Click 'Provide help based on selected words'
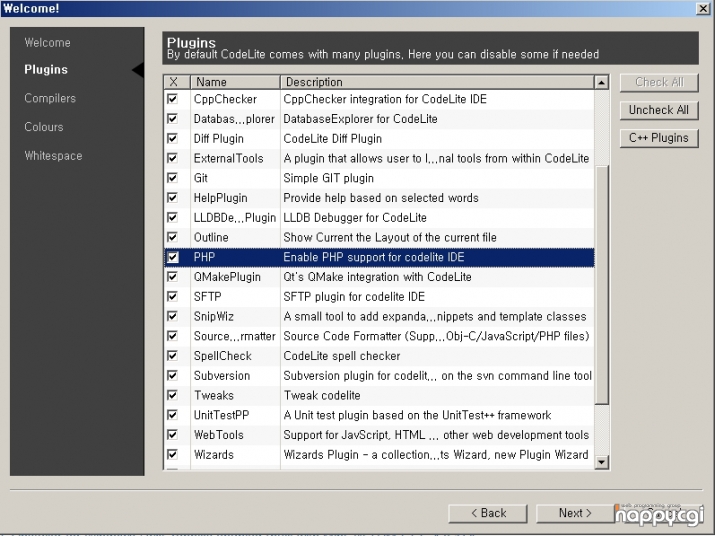The width and height of the screenshot is (715, 536). (381, 198)
